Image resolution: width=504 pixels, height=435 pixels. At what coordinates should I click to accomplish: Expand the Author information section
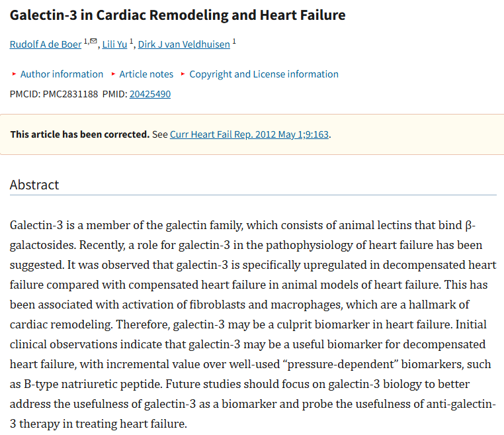(x=62, y=74)
